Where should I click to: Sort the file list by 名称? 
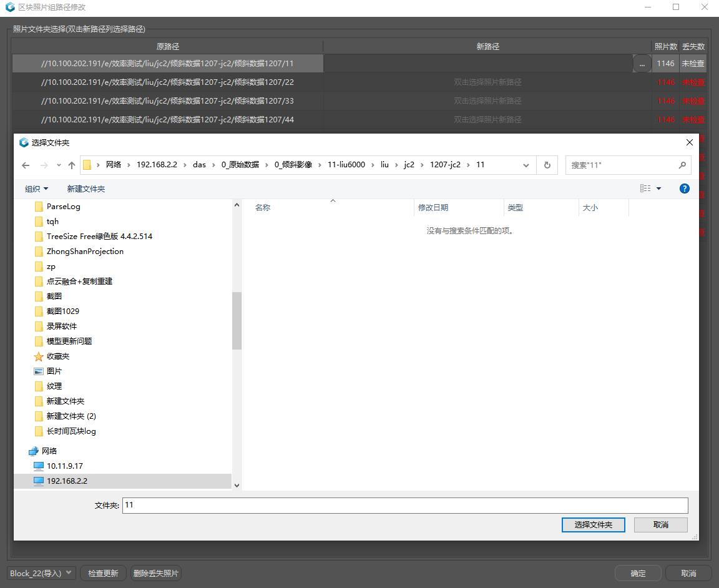[x=263, y=208]
